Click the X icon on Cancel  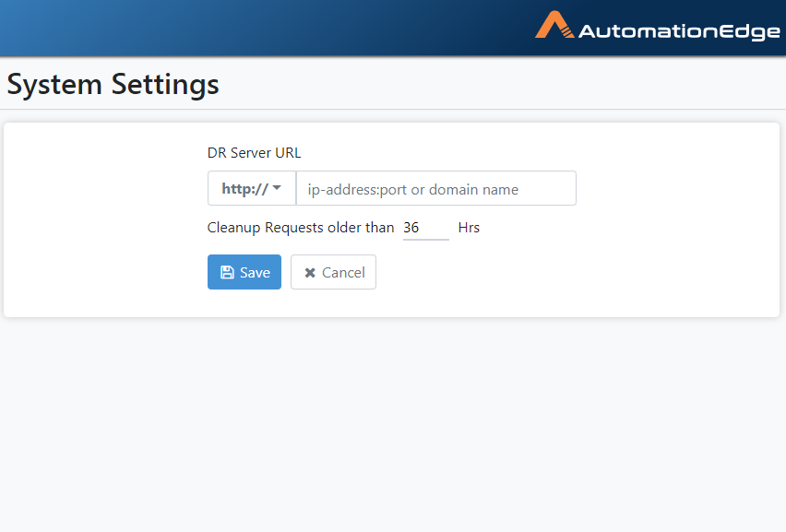tap(310, 273)
